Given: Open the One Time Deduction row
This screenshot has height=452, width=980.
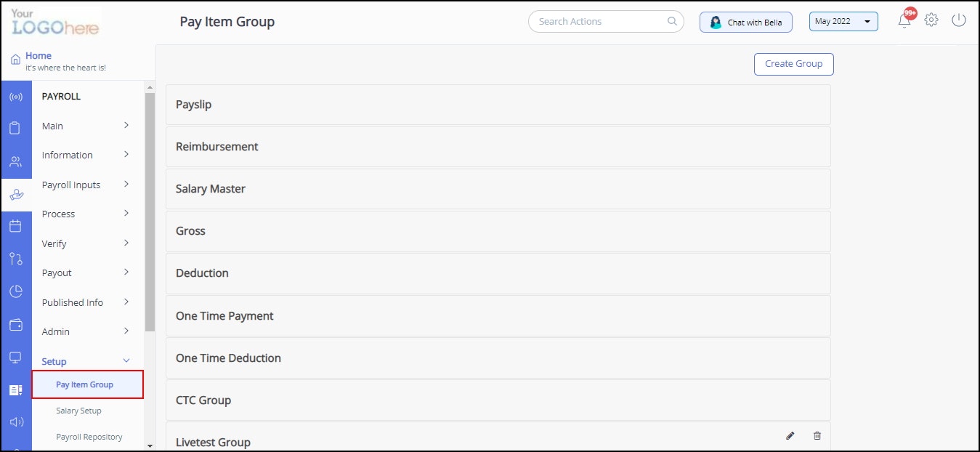Looking at the screenshot, I should 498,358.
